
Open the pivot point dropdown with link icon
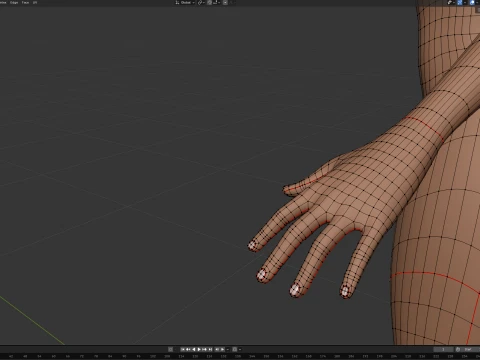202,2
